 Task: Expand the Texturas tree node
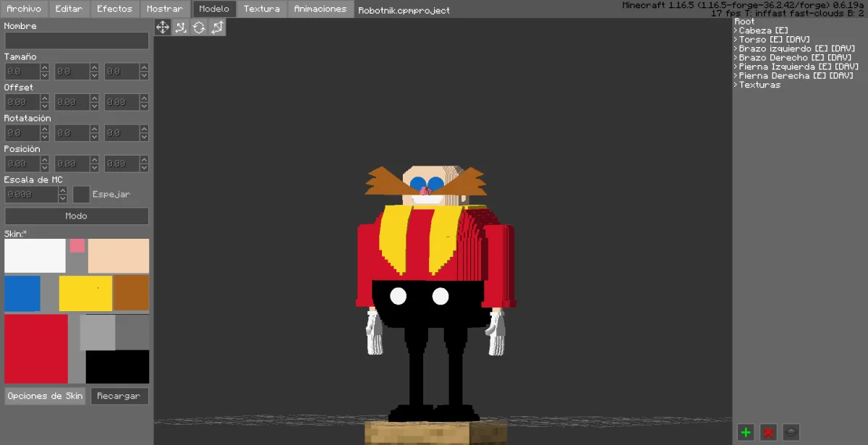(736, 85)
